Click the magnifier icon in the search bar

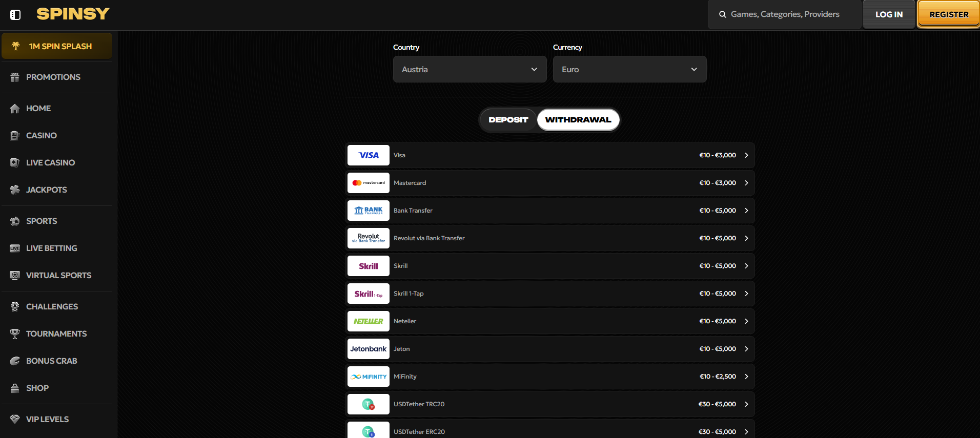(723, 14)
